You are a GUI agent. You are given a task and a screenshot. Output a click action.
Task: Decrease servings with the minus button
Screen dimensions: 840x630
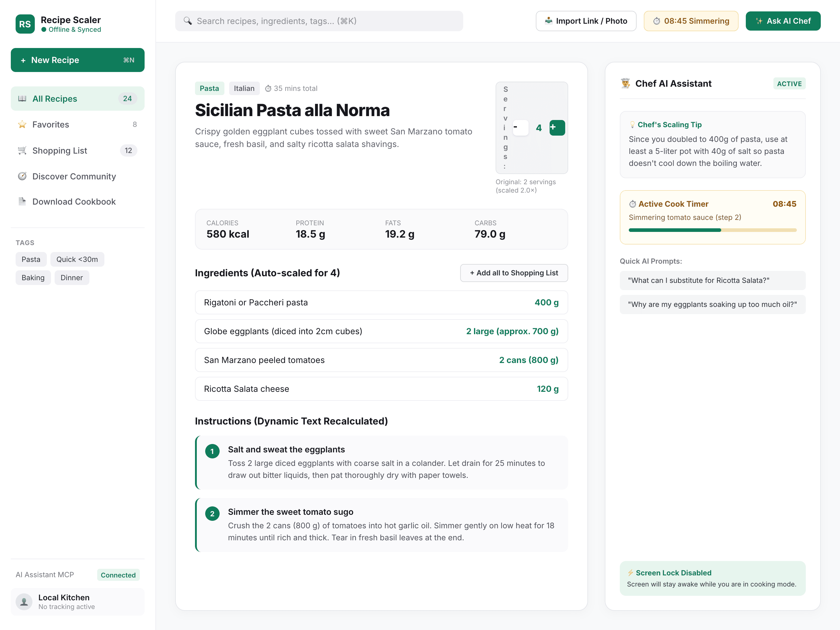(520, 128)
